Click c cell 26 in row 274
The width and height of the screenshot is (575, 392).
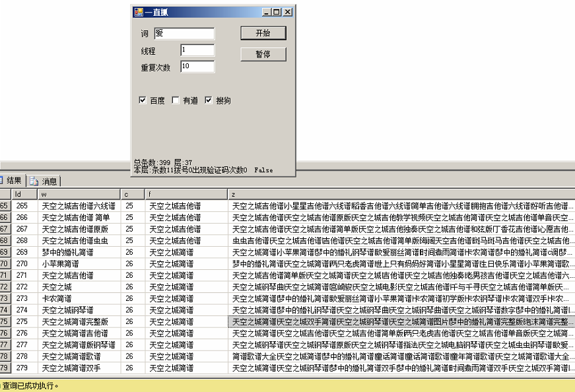click(x=133, y=310)
